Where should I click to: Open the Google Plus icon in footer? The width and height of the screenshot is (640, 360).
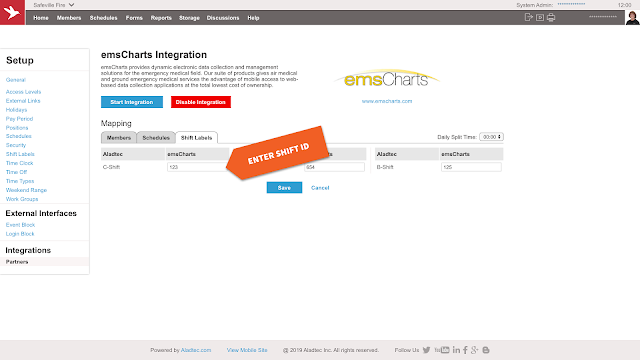(474, 350)
